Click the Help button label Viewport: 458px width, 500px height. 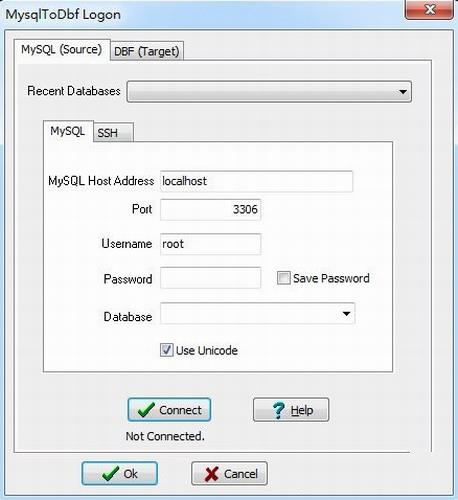pyautogui.click(x=302, y=410)
